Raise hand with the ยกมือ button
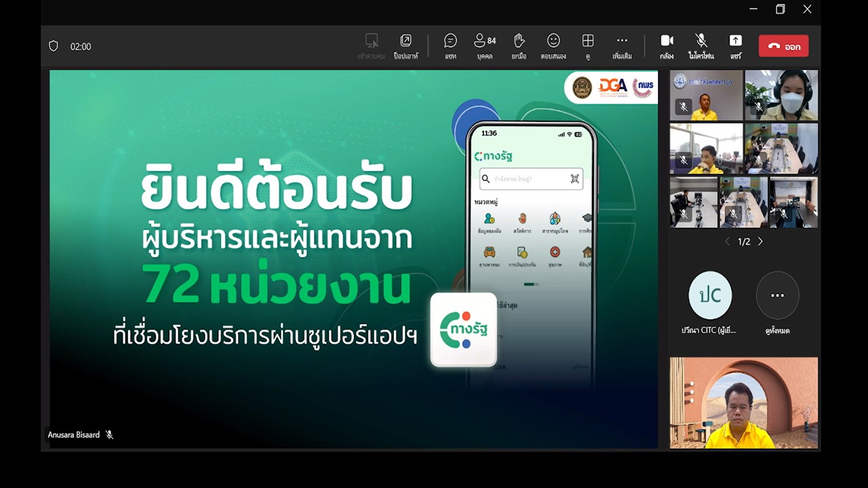The image size is (868, 488). tap(519, 46)
